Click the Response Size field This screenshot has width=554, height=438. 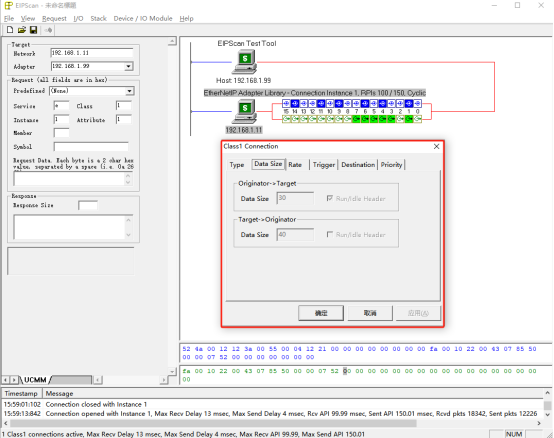coord(88,205)
